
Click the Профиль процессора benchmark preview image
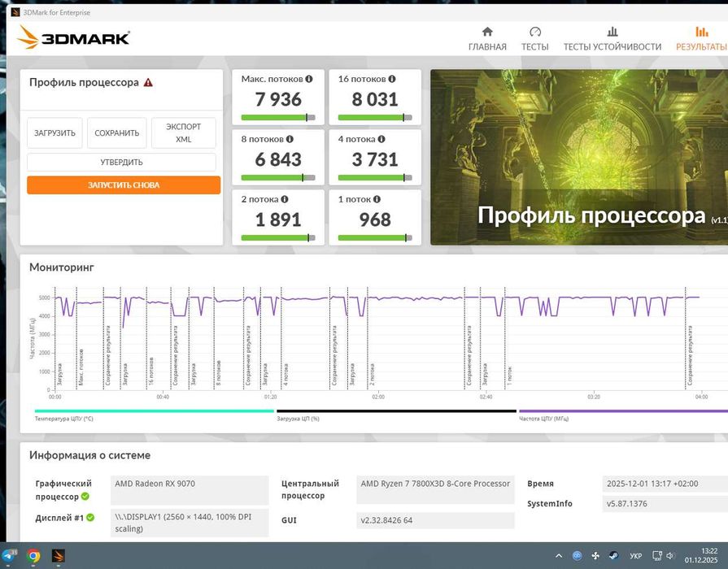click(x=579, y=157)
